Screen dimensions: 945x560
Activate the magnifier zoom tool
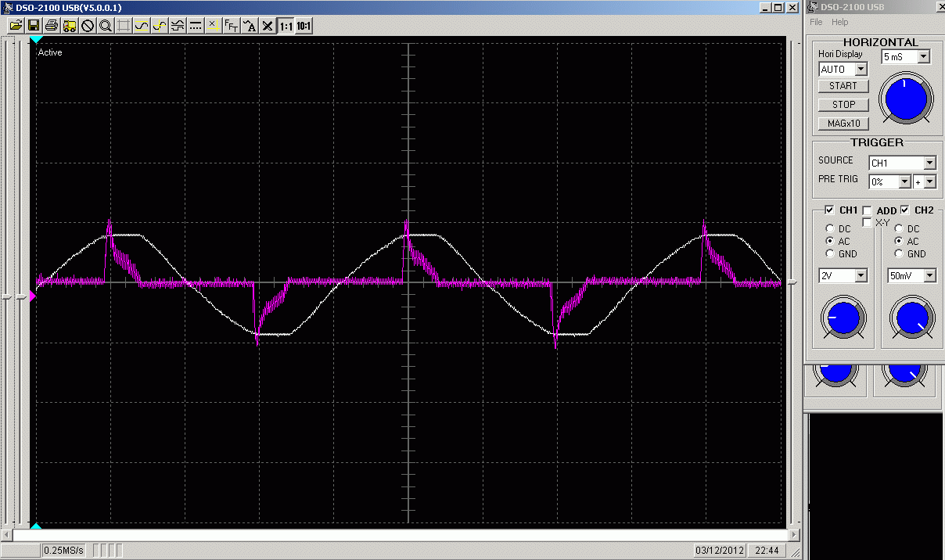pos(106,26)
